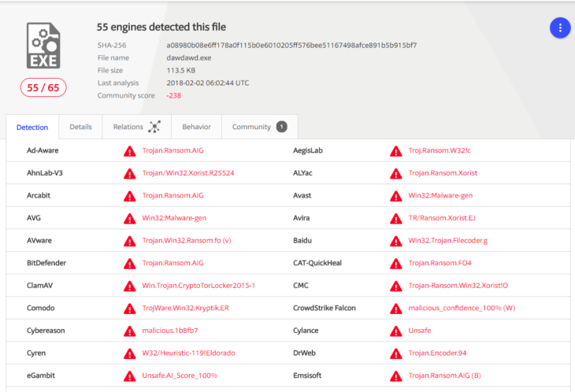Click the warning icon in AVG row
575x392 pixels.
click(129, 218)
